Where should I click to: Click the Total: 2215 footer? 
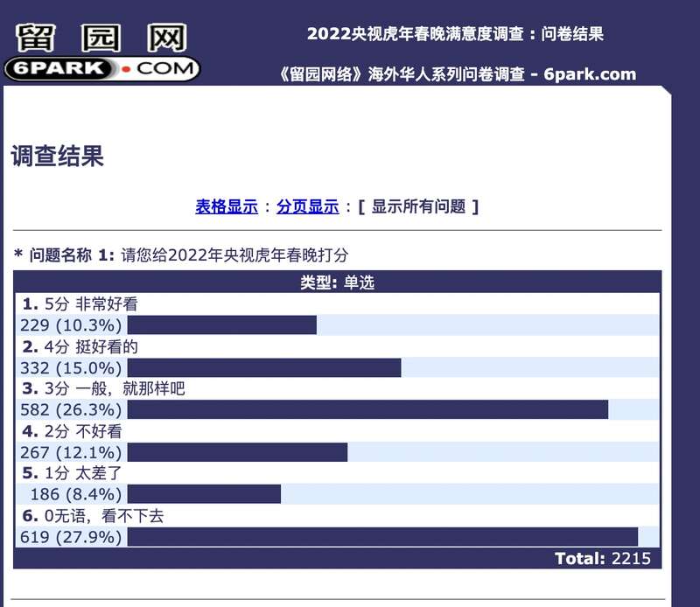[602, 558]
